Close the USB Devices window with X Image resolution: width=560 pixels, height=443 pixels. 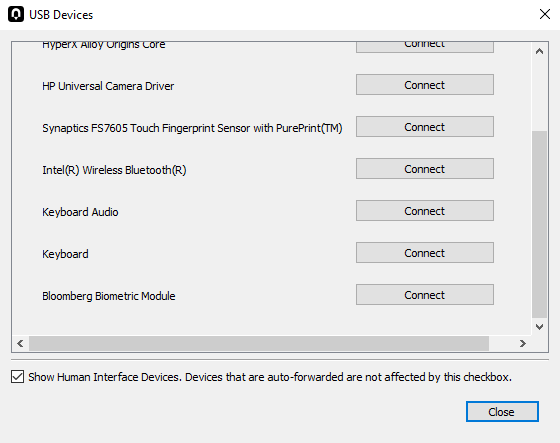545,14
